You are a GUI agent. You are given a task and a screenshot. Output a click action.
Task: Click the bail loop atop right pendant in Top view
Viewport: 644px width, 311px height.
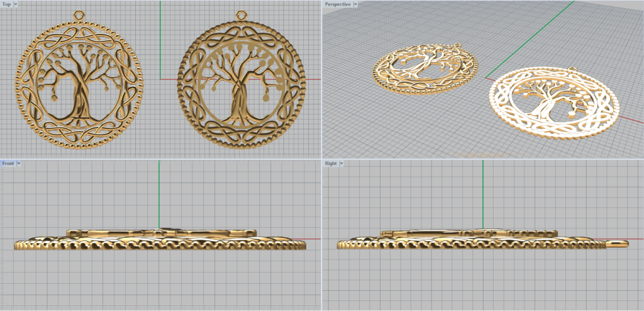[x=241, y=15]
